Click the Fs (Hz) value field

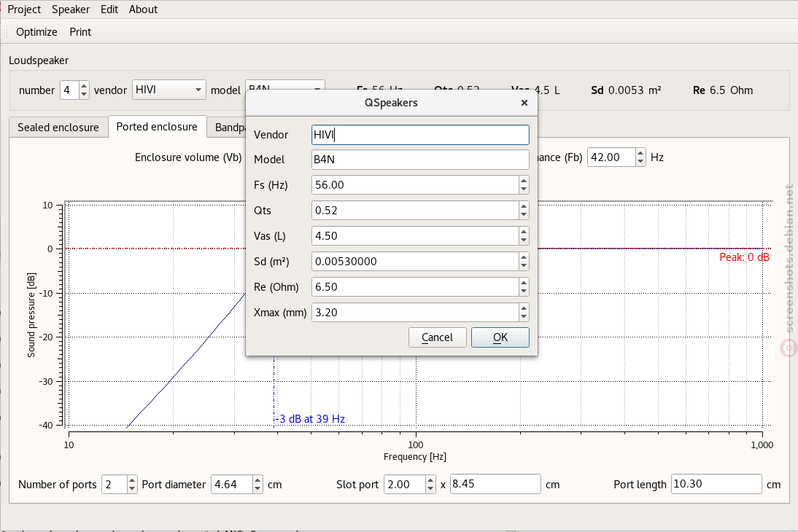point(415,185)
